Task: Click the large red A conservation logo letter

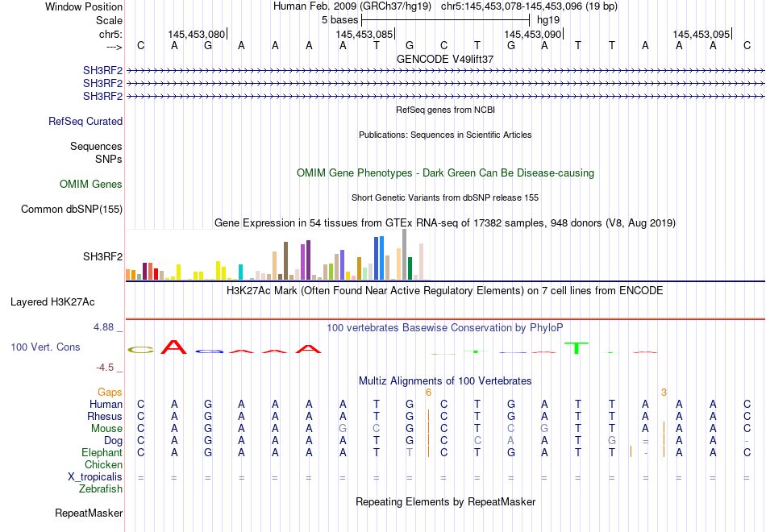Action: tap(174, 347)
